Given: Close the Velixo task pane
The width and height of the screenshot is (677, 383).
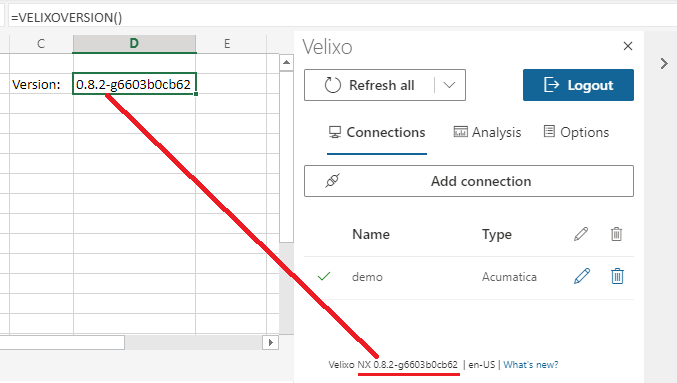Looking at the screenshot, I should pos(628,46).
